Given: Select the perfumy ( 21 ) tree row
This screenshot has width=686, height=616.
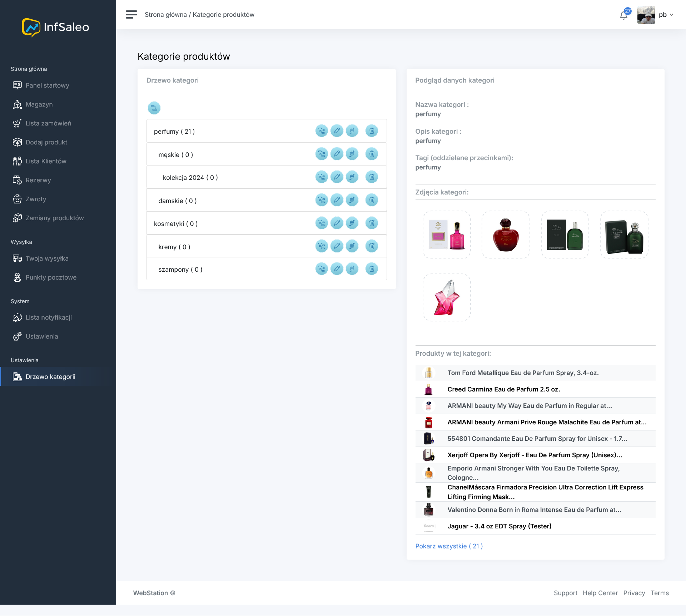Looking at the screenshot, I should (x=267, y=131).
